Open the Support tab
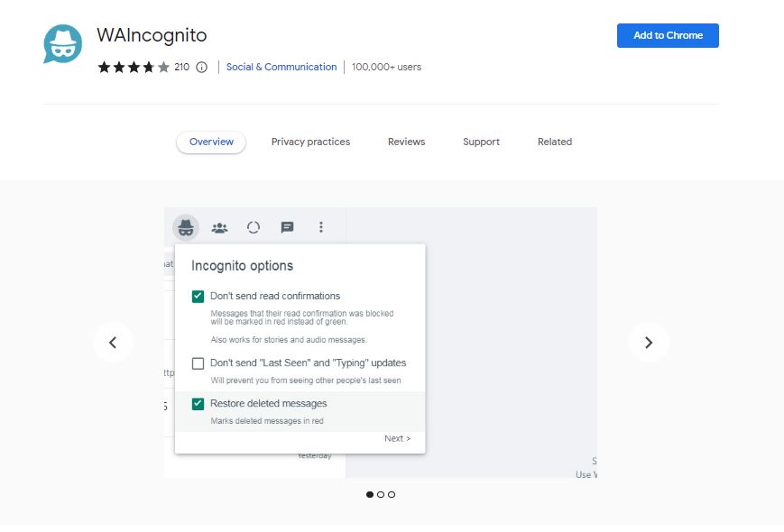This screenshot has width=784, height=532. [x=481, y=142]
